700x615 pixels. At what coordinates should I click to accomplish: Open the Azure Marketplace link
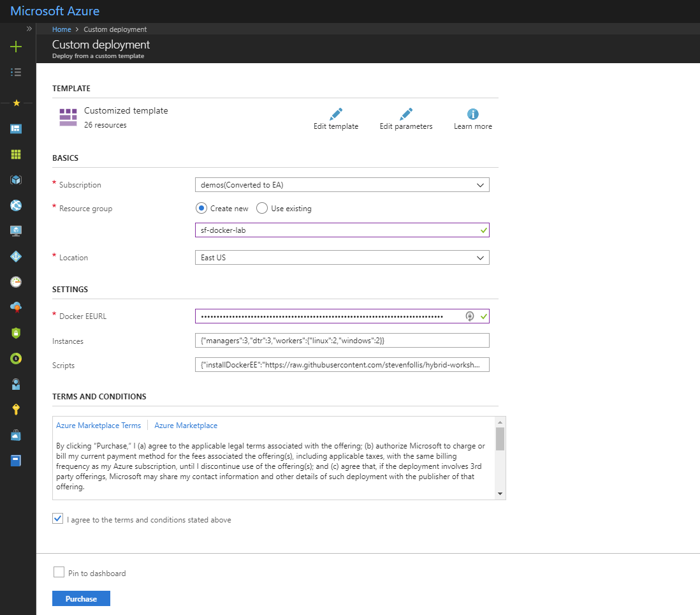pyautogui.click(x=186, y=426)
